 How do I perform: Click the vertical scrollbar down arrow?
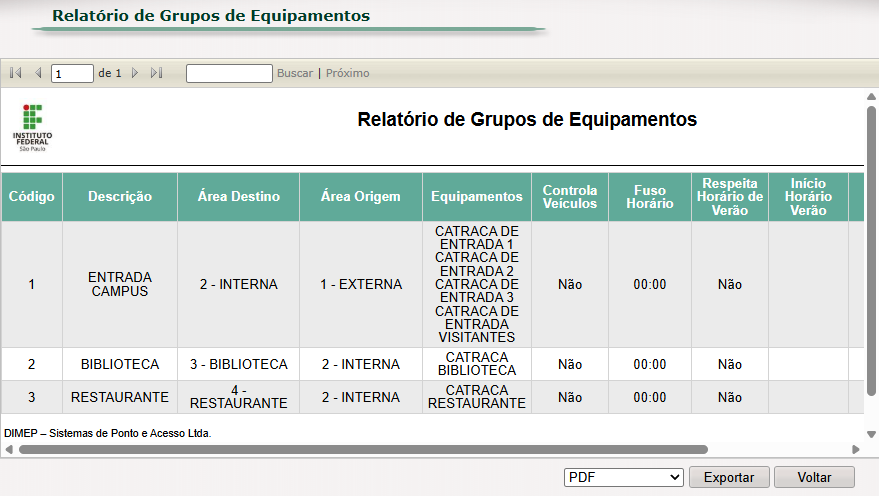pos(871,434)
